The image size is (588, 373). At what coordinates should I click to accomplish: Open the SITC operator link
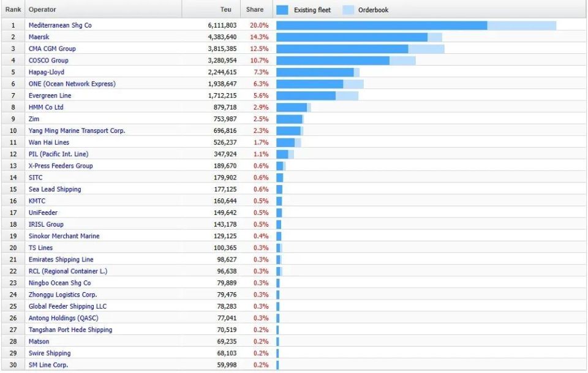(36, 178)
